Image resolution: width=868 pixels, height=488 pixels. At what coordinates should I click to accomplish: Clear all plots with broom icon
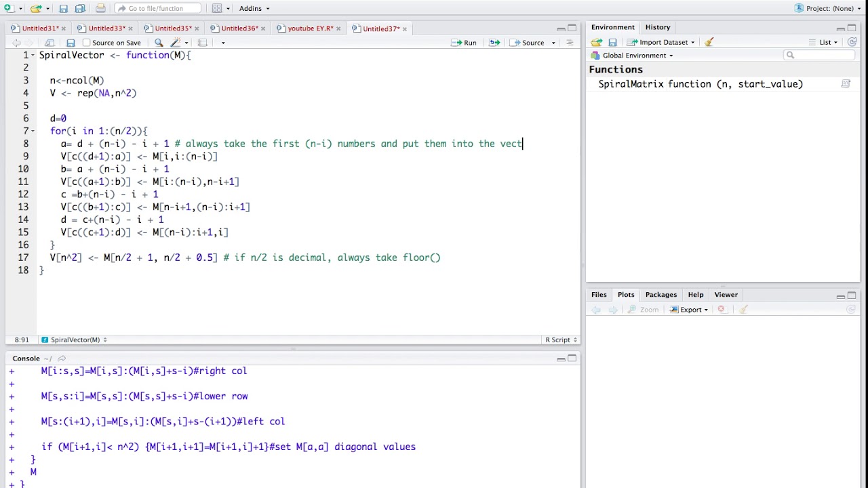(x=743, y=310)
